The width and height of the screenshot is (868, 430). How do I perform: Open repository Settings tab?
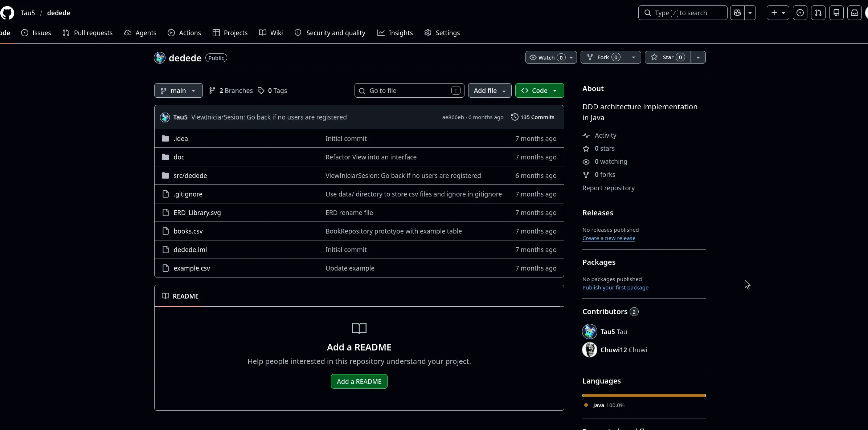(x=442, y=33)
